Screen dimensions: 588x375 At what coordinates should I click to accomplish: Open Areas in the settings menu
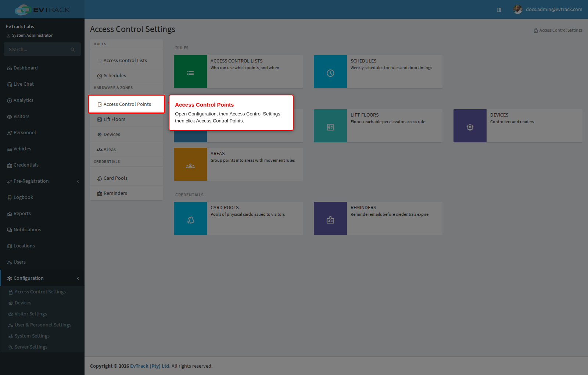[x=126, y=150]
